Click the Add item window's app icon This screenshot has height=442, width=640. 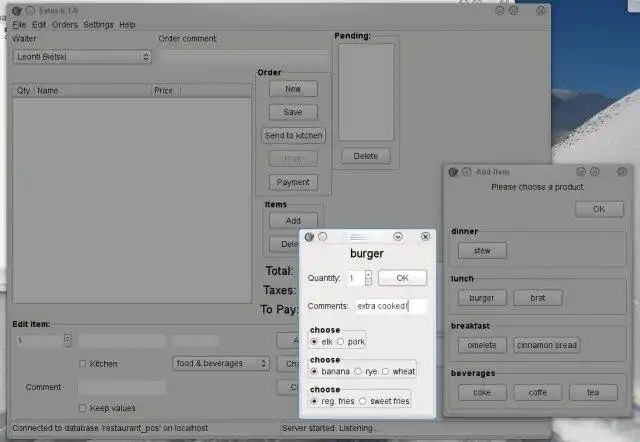(453, 172)
